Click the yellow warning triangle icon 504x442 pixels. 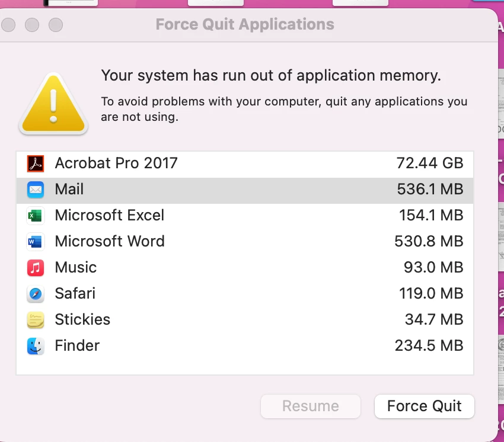(53, 104)
